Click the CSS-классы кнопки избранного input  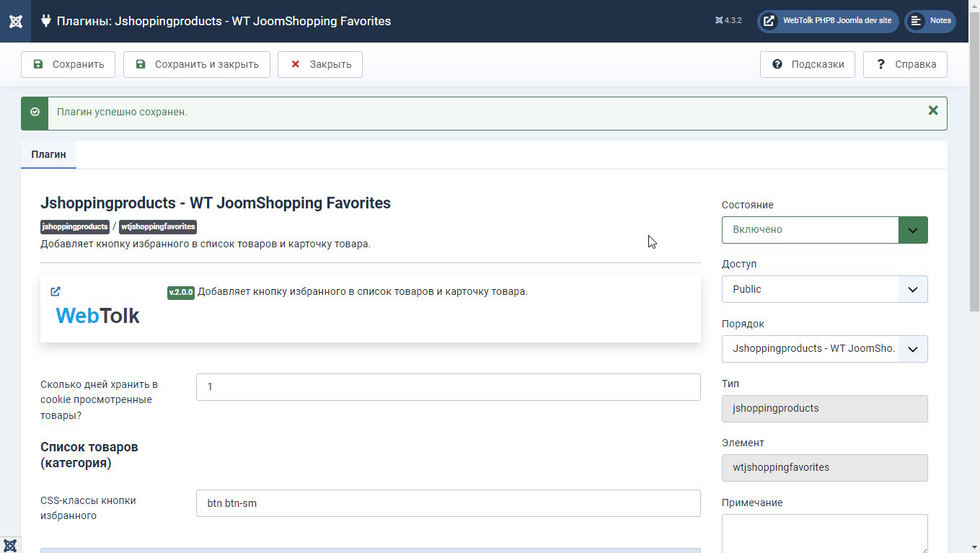(x=448, y=503)
